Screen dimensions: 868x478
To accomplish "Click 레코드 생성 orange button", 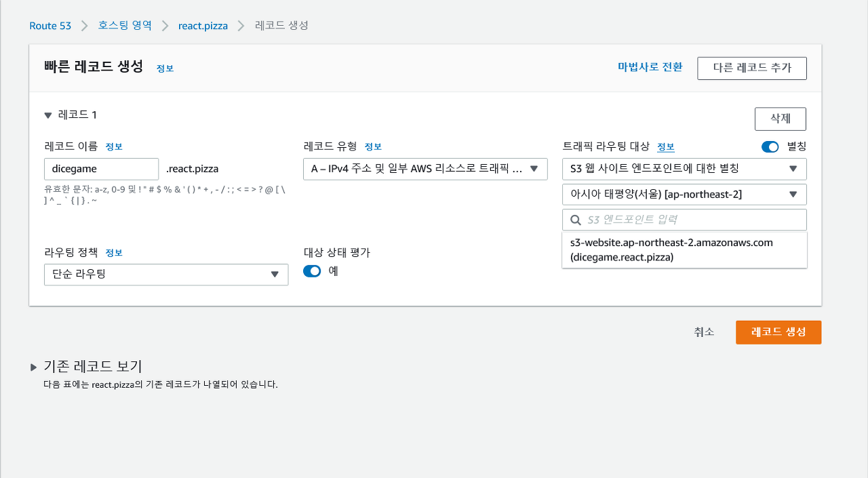I will (x=778, y=332).
